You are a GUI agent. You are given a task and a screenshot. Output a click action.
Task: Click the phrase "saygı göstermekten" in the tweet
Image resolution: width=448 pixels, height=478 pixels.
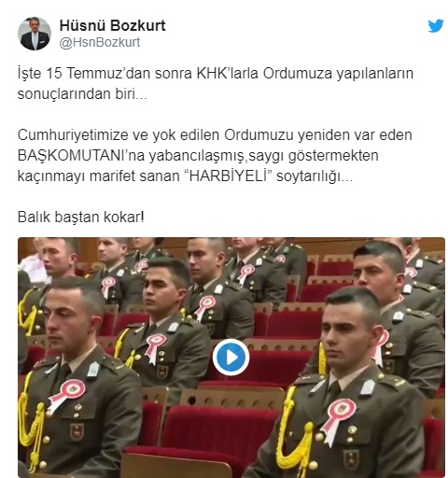314,156
